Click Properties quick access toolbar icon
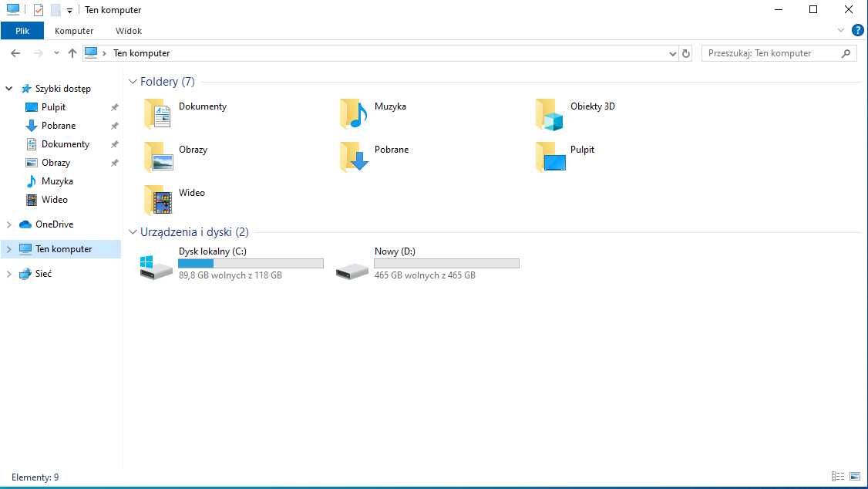This screenshot has width=868, height=489. click(39, 10)
